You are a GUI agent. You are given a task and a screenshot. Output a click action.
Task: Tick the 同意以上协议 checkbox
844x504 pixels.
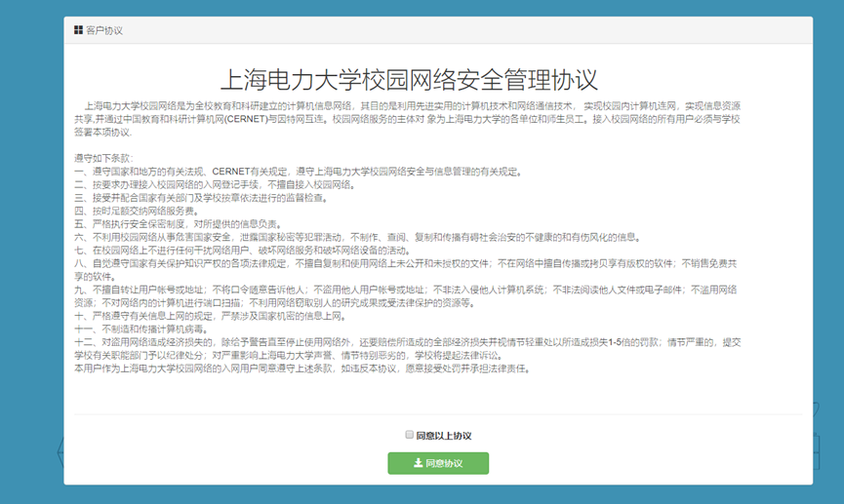pyautogui.click(x=409, y=435)
